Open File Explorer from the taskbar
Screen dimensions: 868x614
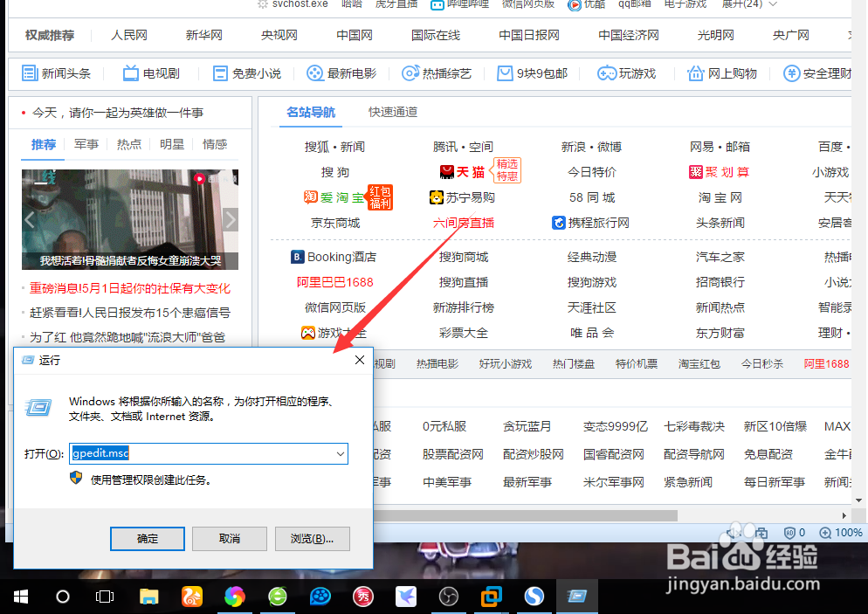tap(149, 597)
